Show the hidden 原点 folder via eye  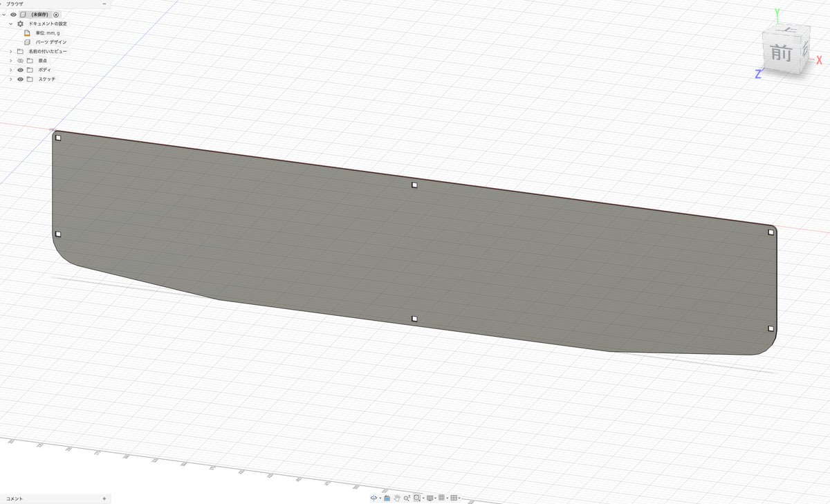pos(20,61)
